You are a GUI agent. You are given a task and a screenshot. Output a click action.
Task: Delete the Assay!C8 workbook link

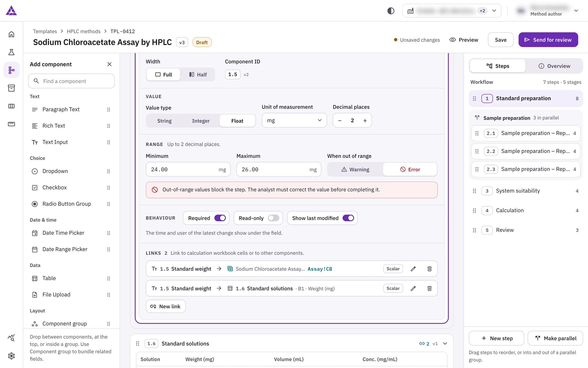click(429, 269)
